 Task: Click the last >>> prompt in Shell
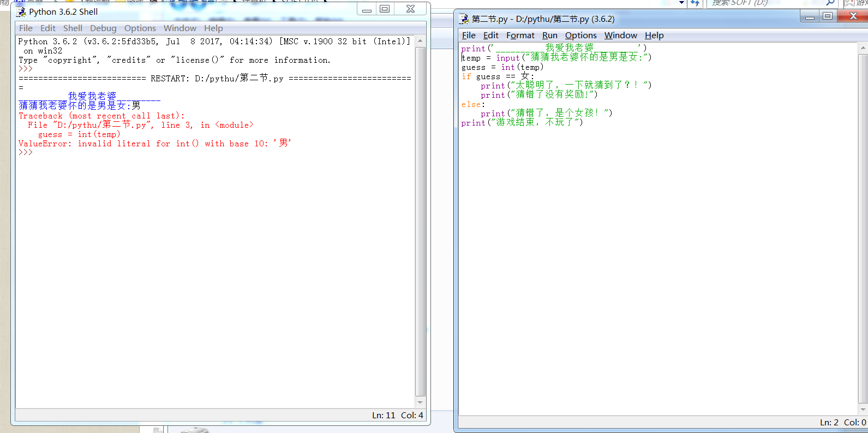(26, 153)
